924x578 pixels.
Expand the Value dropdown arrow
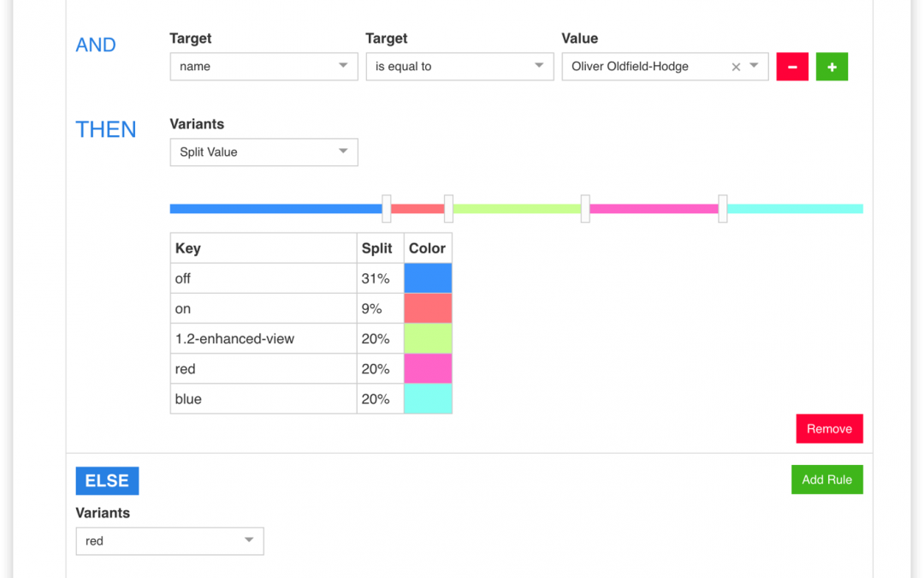tap(754, 66)
